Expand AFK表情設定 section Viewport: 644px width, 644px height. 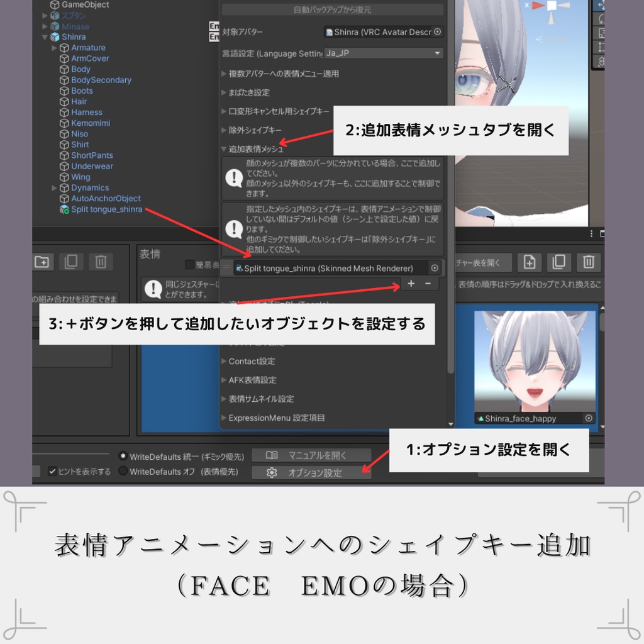coord(224,380)
